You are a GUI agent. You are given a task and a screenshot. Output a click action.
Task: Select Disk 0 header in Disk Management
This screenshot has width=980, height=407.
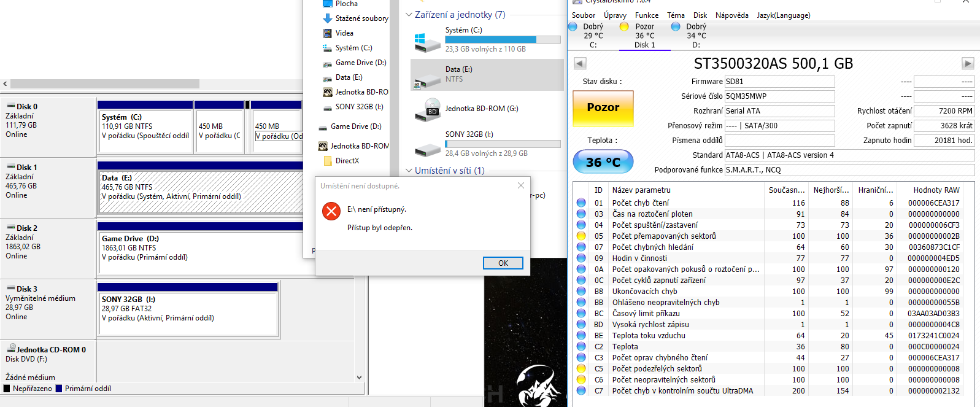click(x=48, y=126)
